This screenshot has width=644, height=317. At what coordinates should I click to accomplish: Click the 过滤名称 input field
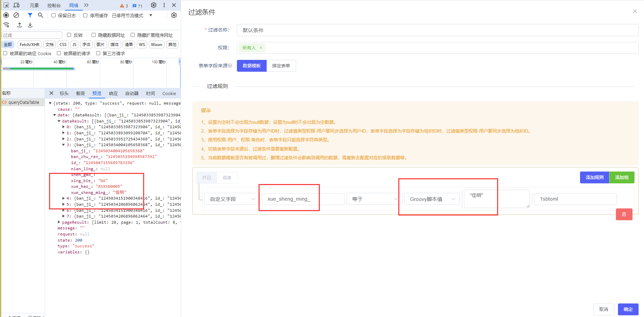tap(437, 30)
